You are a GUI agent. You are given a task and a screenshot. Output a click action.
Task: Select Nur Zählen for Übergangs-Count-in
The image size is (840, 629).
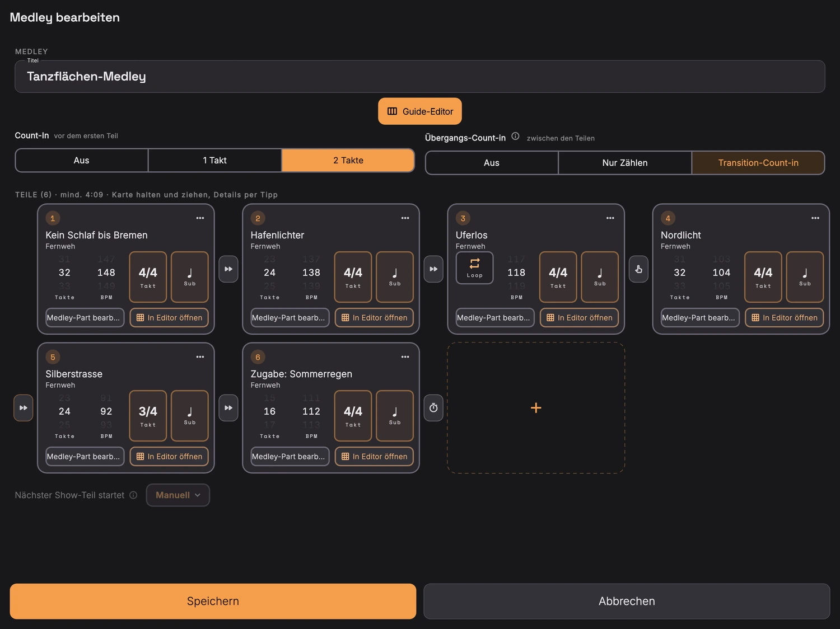625,163
